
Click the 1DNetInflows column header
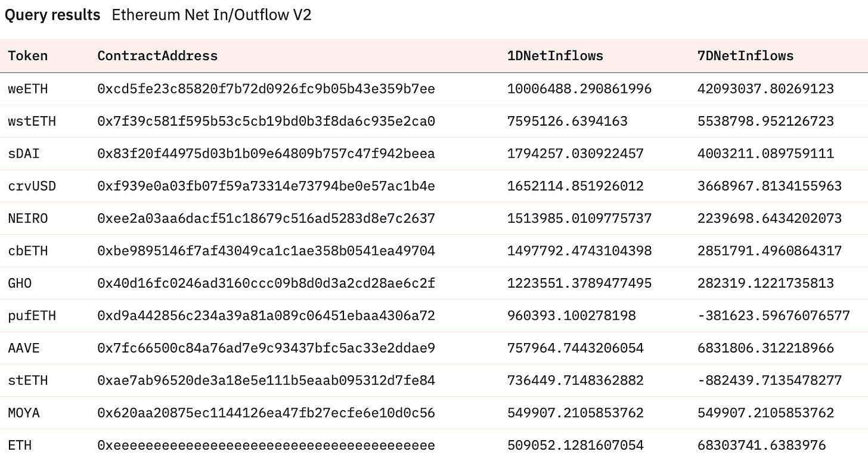tap(555, 56)
